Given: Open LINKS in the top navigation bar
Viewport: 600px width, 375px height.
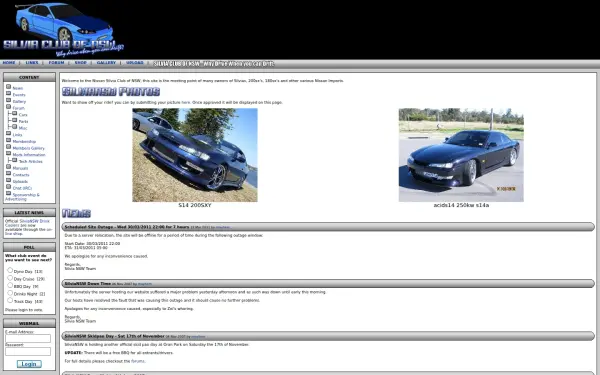Looking at the screenshot, I should (32, 63).
